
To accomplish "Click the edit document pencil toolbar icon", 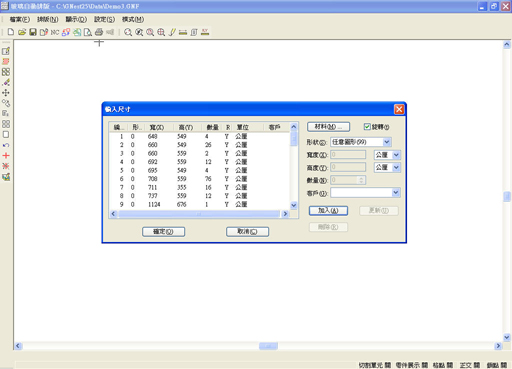I will 44,32.
